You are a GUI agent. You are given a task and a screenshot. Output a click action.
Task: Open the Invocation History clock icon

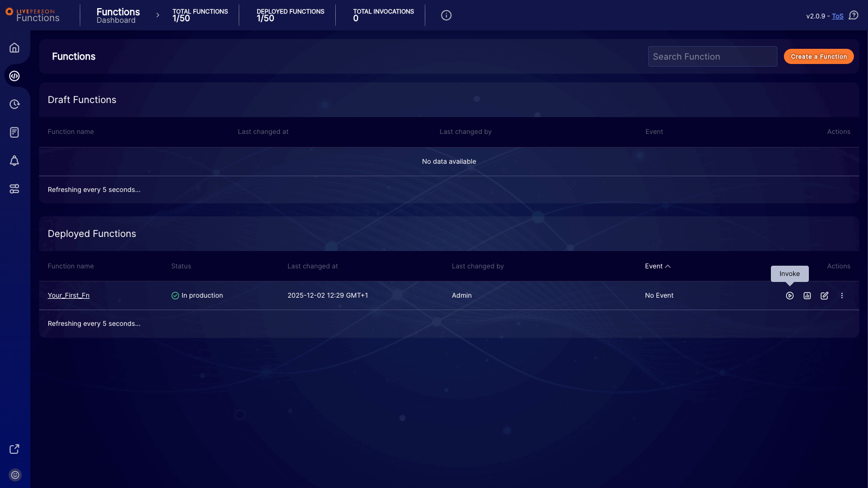15,104
